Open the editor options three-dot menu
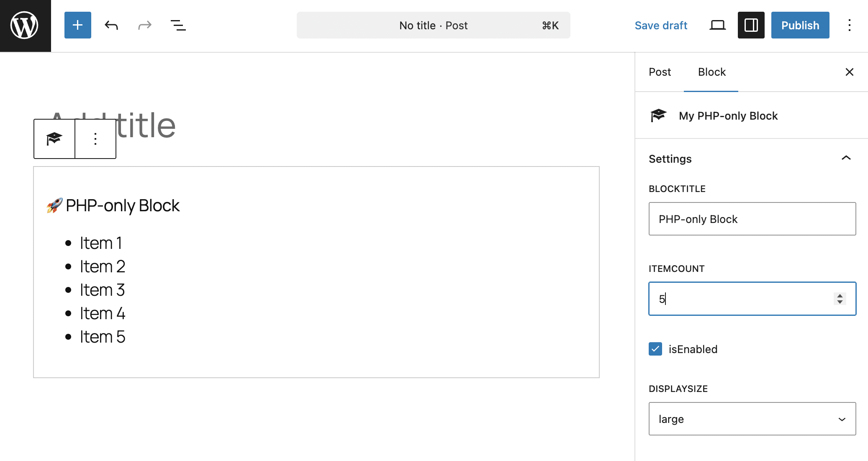The height and width of the screenshot is (461, 868). pos(850,25)
